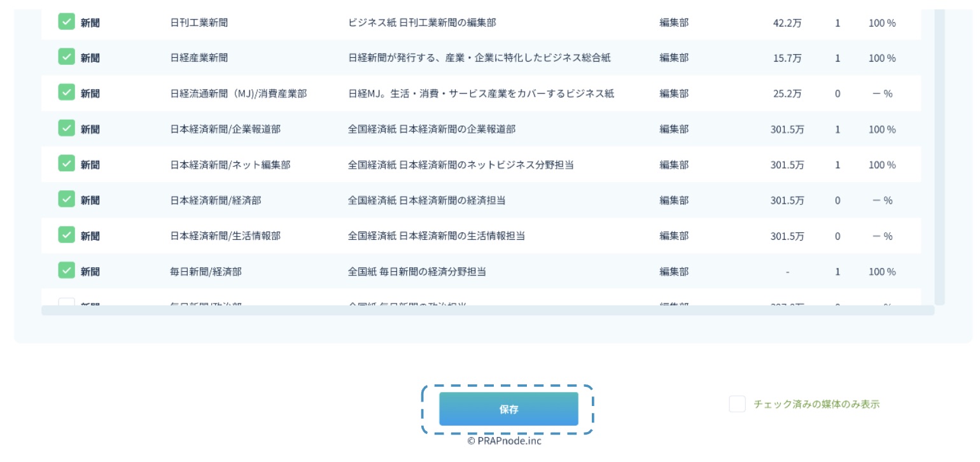
Task: Click the チェック済みの媒体のみ表示 label text
Action: (816, 404)
